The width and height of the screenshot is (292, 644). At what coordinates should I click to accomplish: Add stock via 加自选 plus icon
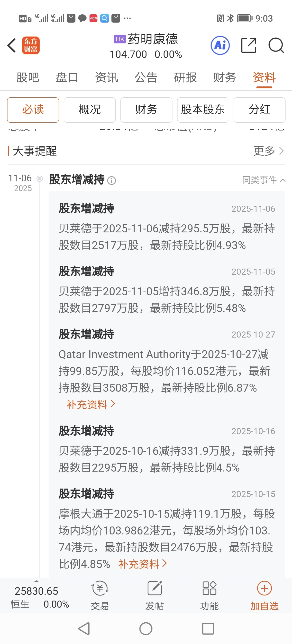pyautogui.click(x=265, y=588)
